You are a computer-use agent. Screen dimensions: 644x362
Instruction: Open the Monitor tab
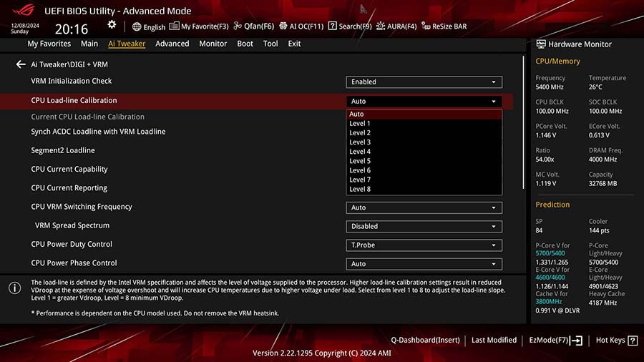pos(213,44)
